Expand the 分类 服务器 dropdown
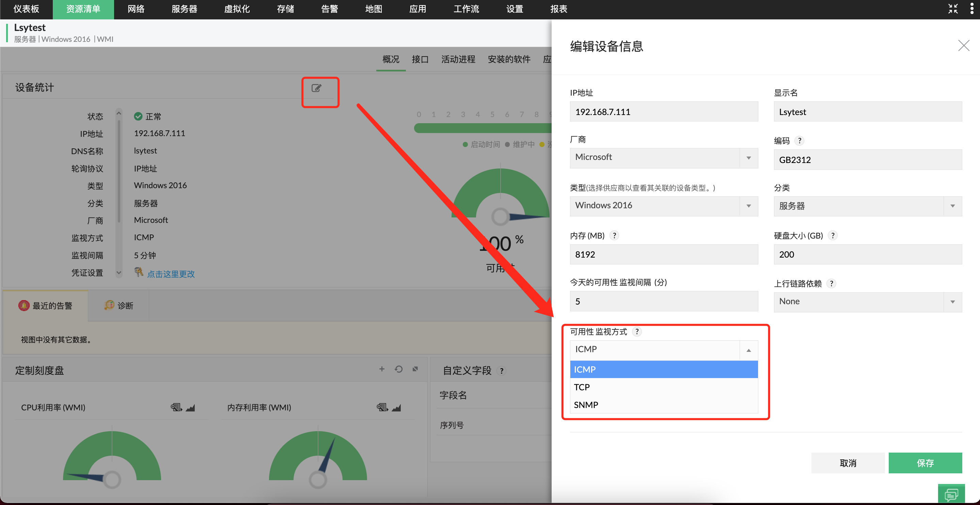The height and width of the screenshot is (505, 980). click(x=952, y=206)
